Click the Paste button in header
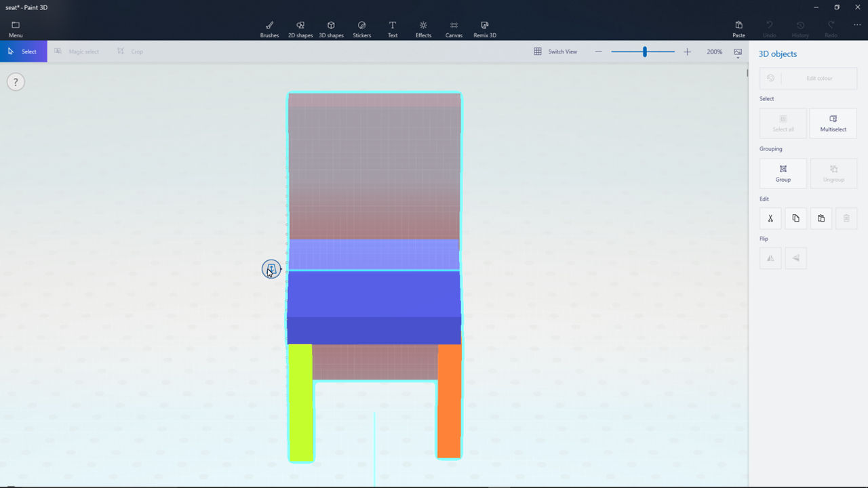Viewport: 868px width, 488px height. point(738,29)
